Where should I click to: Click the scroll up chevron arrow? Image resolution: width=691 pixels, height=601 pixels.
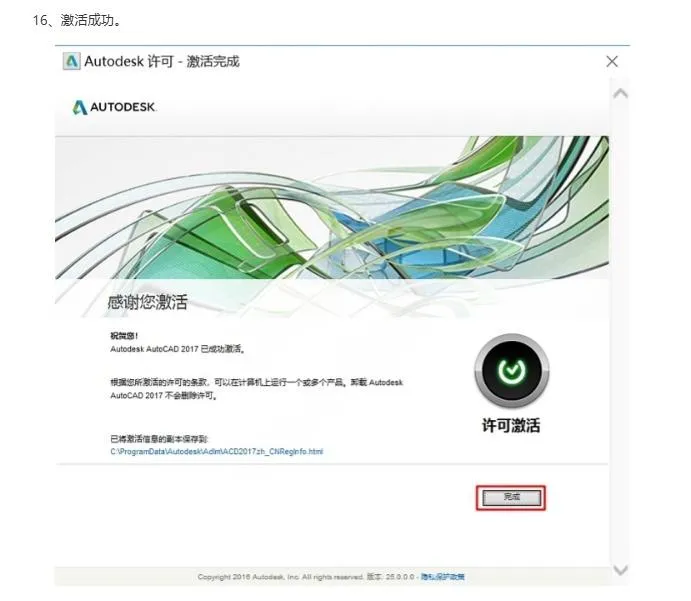tap(620, 93)
